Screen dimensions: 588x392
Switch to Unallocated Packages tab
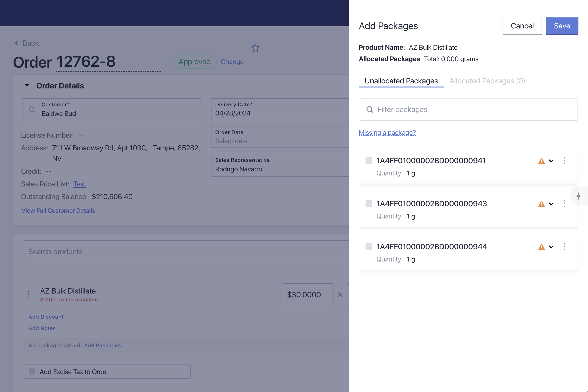tap(401, 81)
